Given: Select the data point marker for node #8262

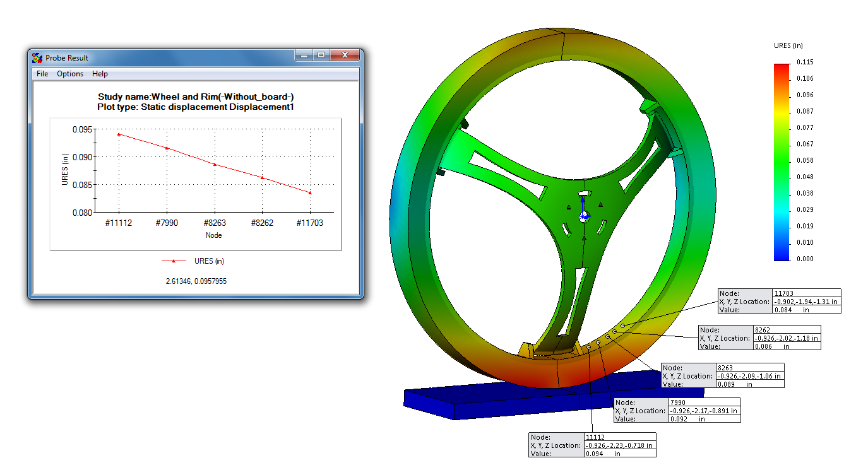Looking at the screenshot, I should tap(262, 178).
